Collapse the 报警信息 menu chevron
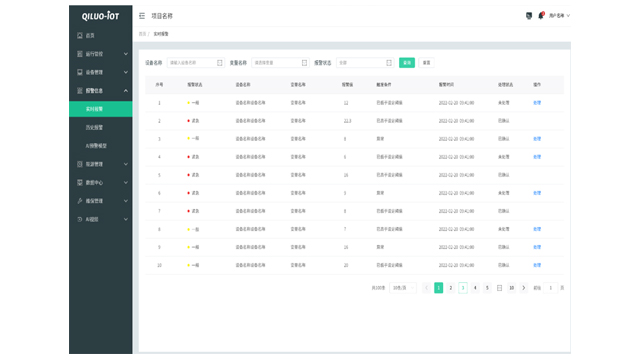This screenshot has height=360, width=640. [126, 91]
